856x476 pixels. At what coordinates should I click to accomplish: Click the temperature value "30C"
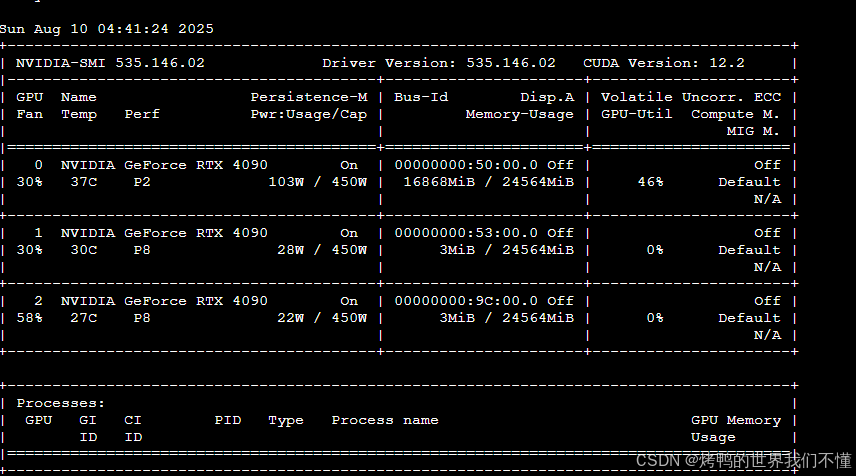84,250
